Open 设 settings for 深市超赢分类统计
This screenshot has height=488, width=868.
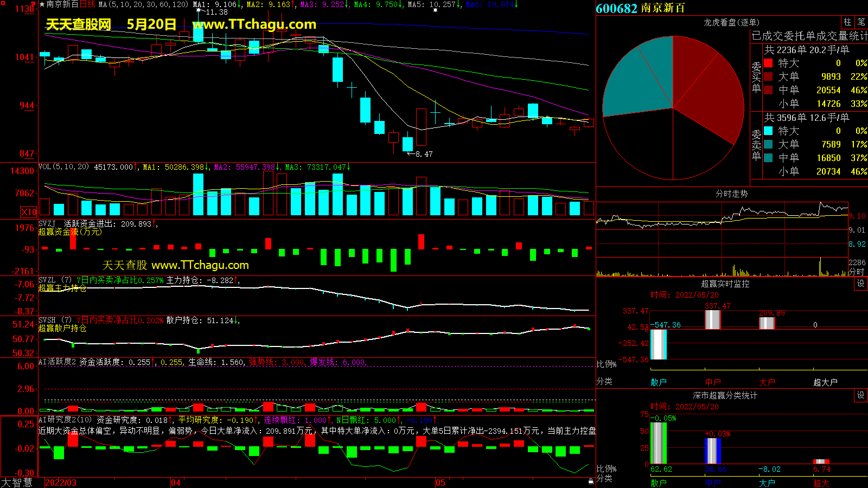point(860,395)
